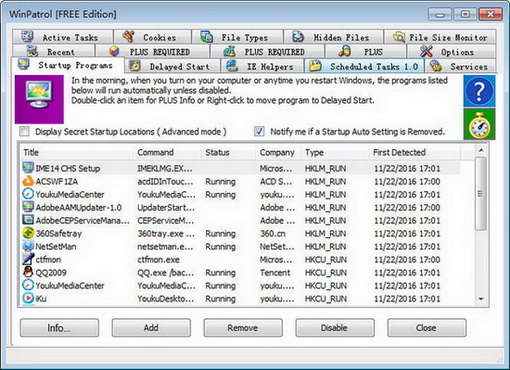Click the blue question mark help icon

pyautogui.click(x=479, y=91)
